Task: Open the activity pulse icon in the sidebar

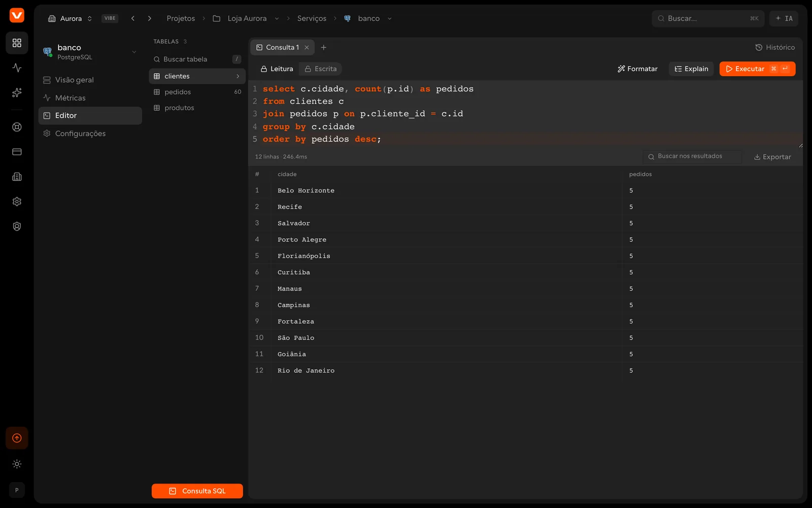Action: pyautogui.click(x=17, y=68)
